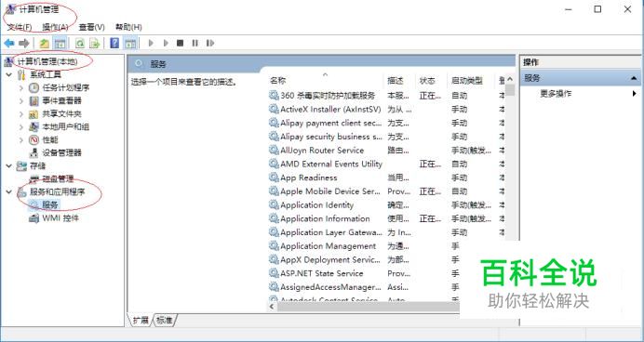Open the 查看(V) menu
The width and height of the screenshot is (644, 342).
(x=91, y=27)
